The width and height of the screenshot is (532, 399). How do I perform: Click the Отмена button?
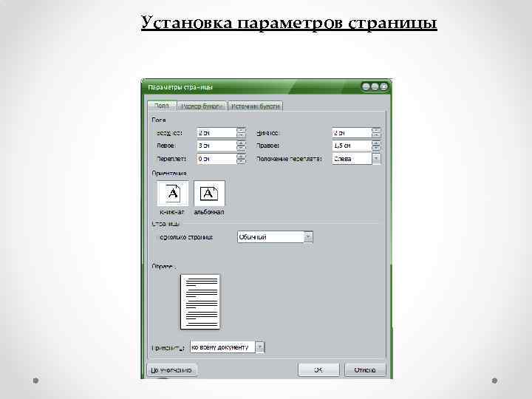[365, 370]
